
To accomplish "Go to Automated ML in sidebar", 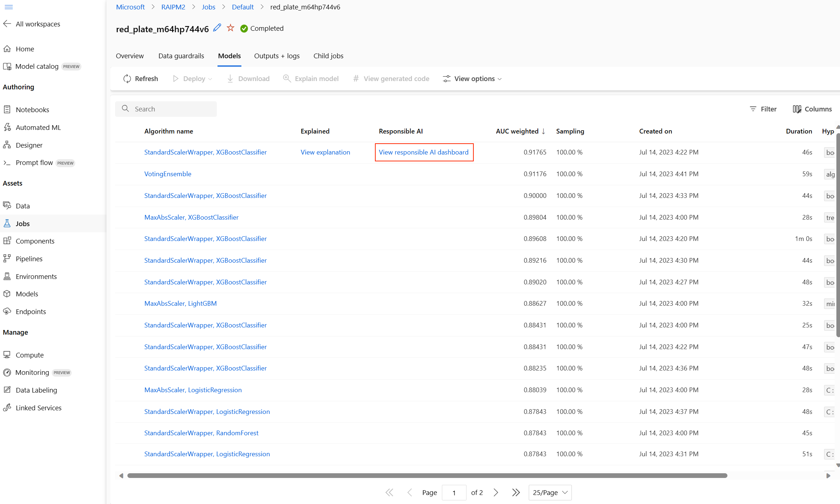I will [38, 127].
